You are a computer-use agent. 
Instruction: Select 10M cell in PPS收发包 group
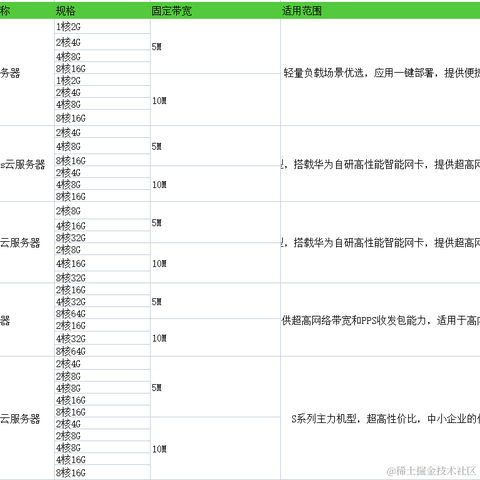[x=215, y=338]
